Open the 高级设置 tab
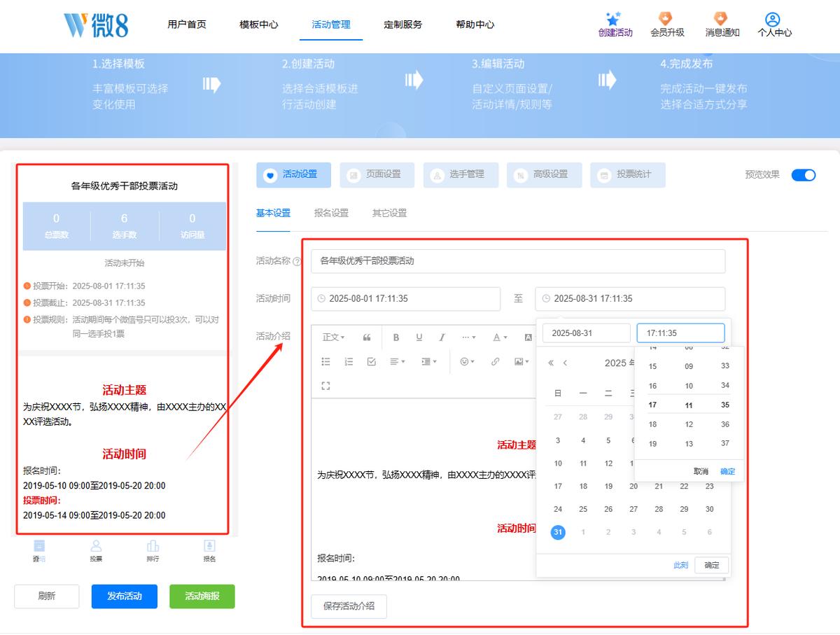Screen dimensions: 840x635 tap(544, 175)
